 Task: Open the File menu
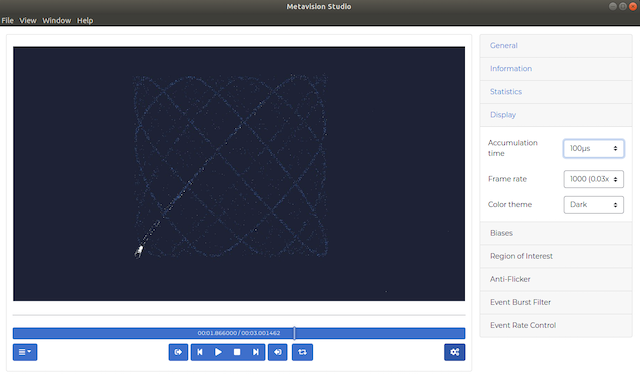pos(7,20)
